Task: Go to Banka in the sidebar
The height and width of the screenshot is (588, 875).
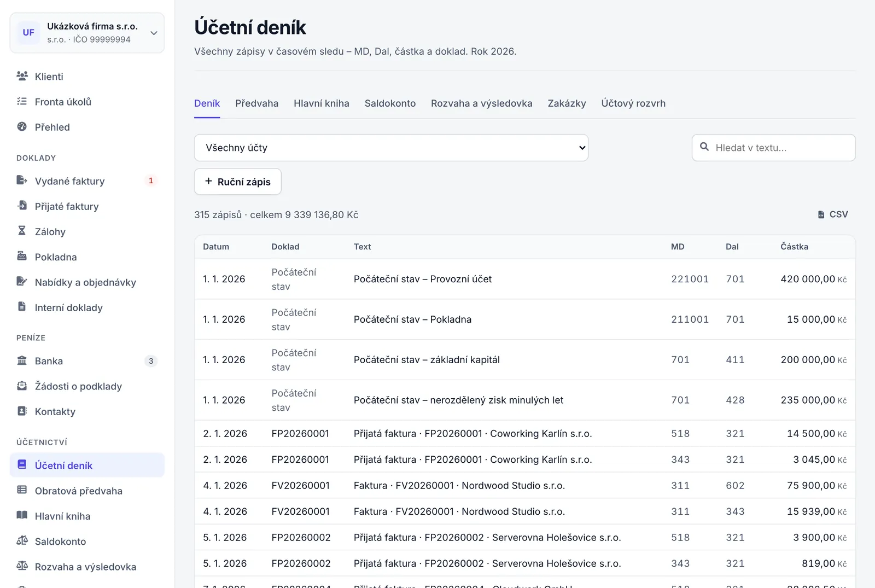Action: pos(87,361)
